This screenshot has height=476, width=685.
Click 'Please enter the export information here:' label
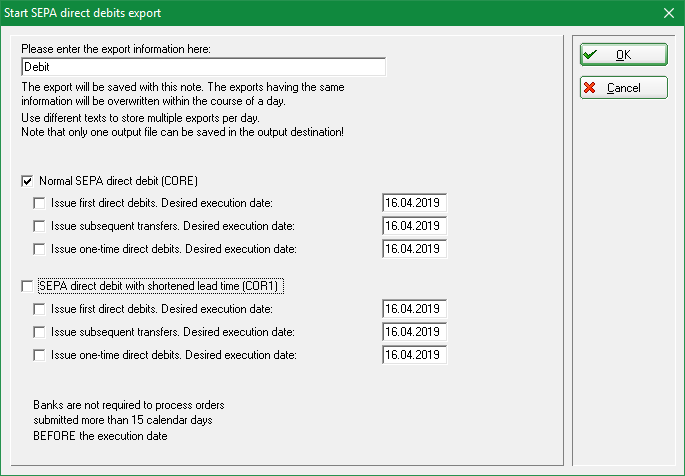(x=116, y=49)
